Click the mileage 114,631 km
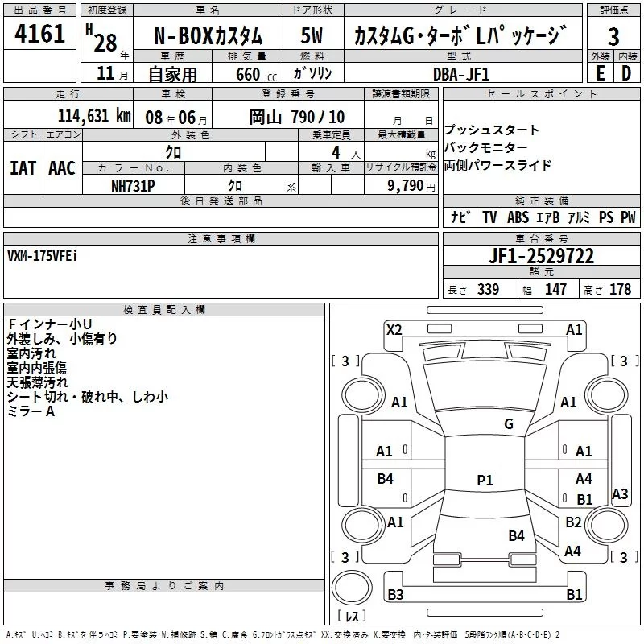Screen dimensions: 644x644 pos(94,116)
